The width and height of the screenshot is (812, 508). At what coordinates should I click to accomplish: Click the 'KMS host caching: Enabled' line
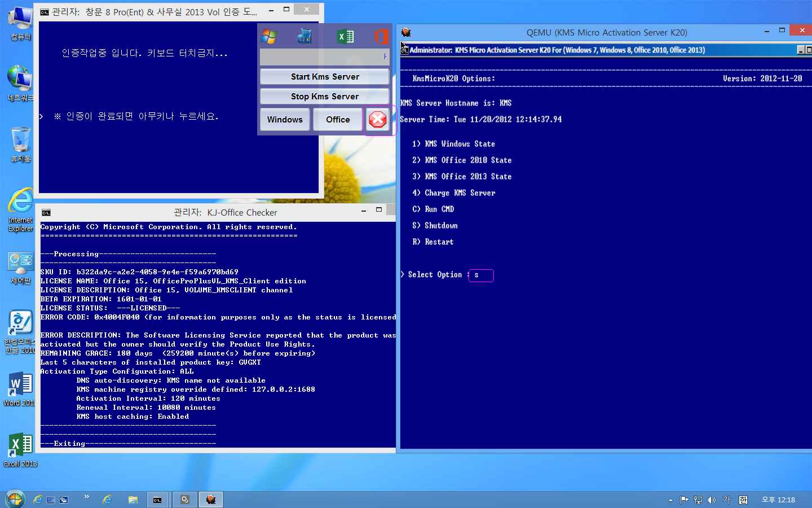click(133, 417)
